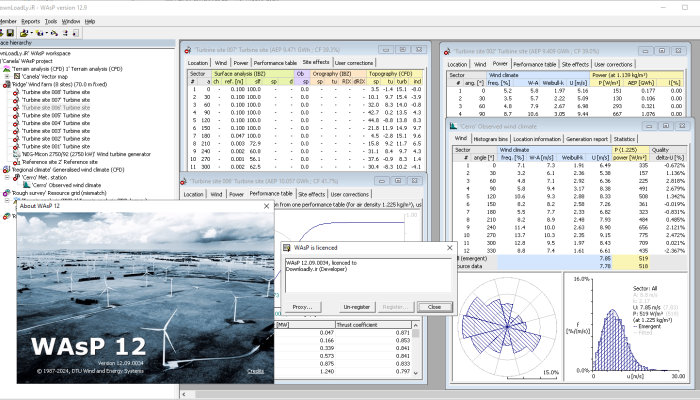Collapse the 'Cerro' Met. station node
The image size is (700, 400).
(7, 177)
